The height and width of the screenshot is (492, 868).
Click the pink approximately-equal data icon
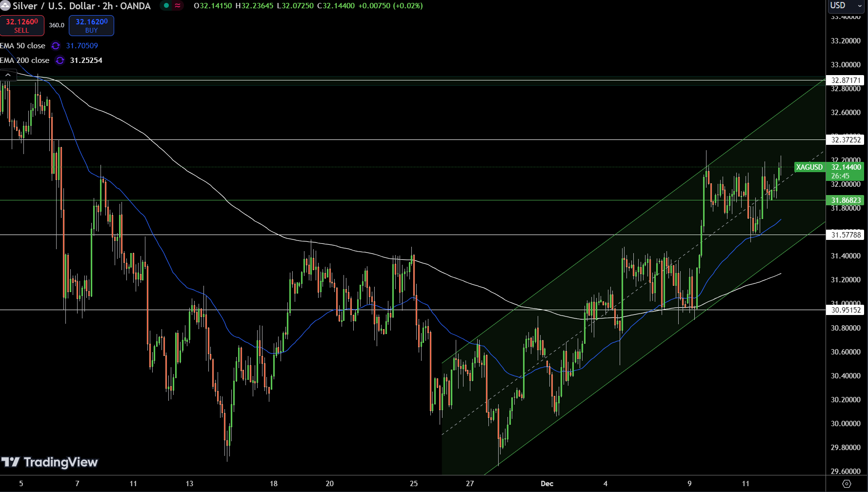[x=178, y=6]
